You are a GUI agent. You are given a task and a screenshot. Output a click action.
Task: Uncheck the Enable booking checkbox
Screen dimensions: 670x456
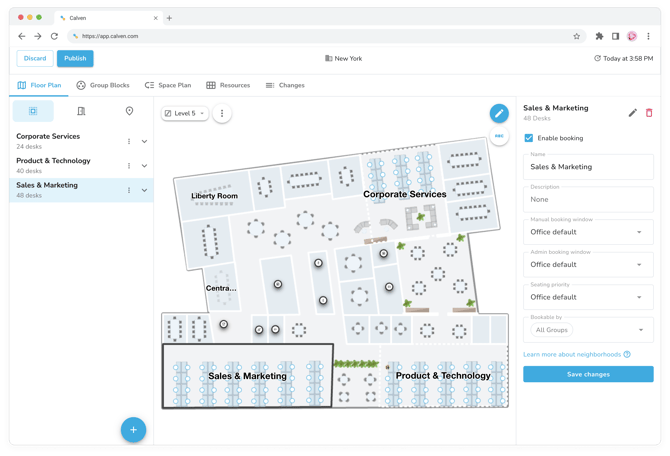point(529,138)
